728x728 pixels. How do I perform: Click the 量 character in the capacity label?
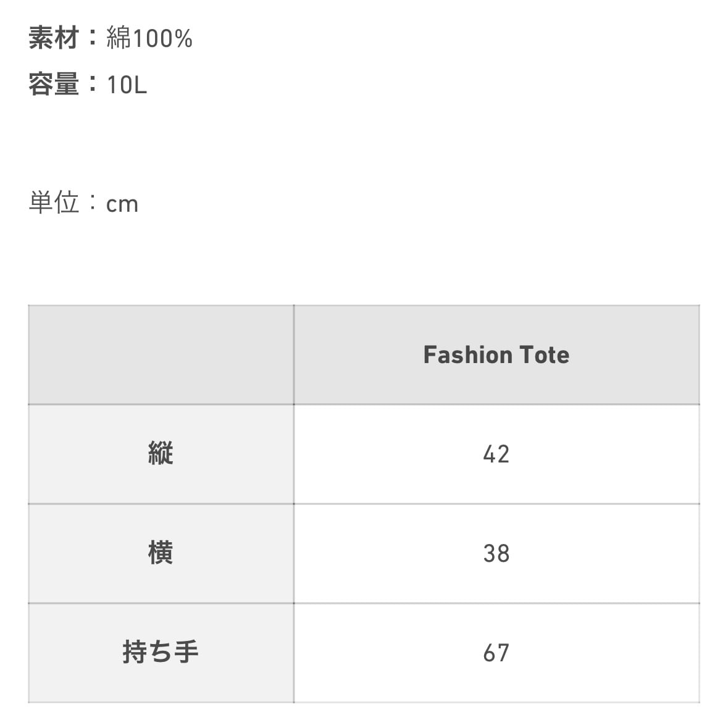(x=67, y=84)
